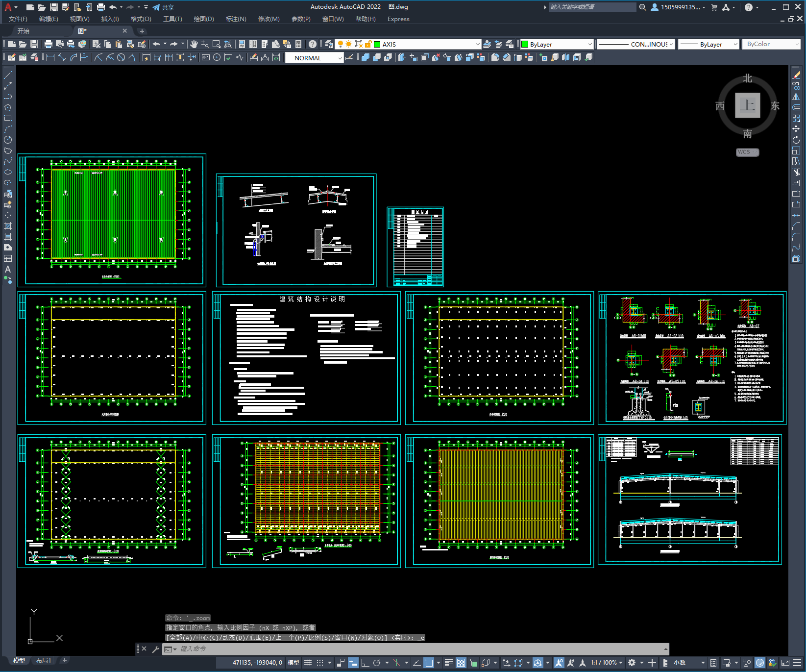Open the Table tool in draw toolbar
This screenshot has height=672, width=806.
click(8, 258)
